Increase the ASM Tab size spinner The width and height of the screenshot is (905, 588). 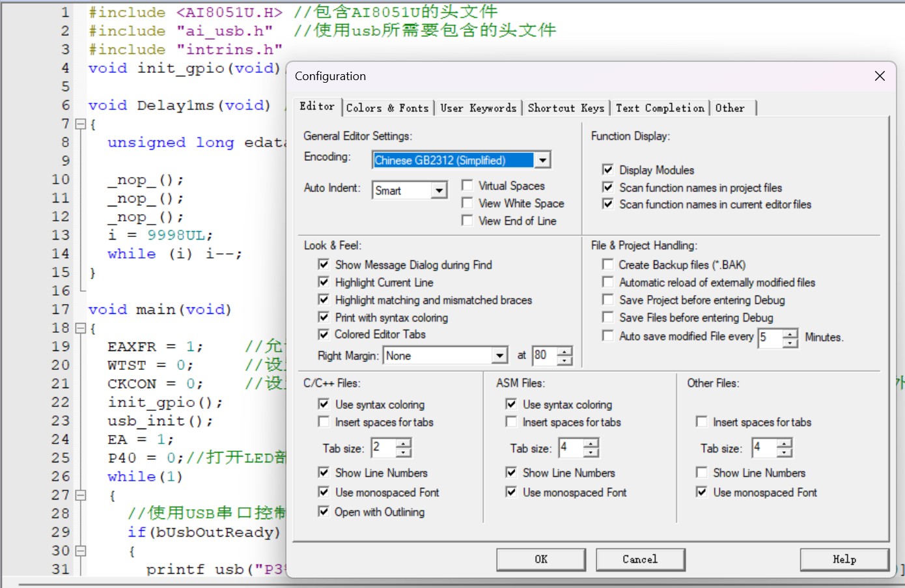pos(591,443)
